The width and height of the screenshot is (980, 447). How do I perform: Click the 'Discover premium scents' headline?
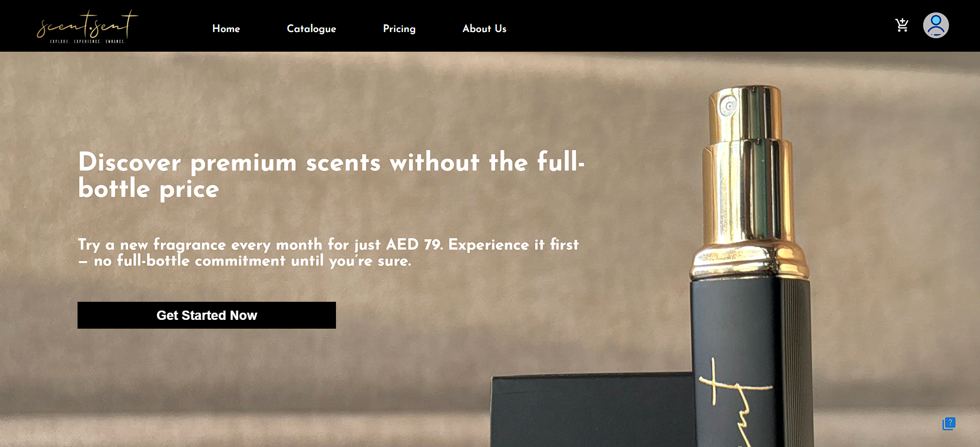click(331, 175)
